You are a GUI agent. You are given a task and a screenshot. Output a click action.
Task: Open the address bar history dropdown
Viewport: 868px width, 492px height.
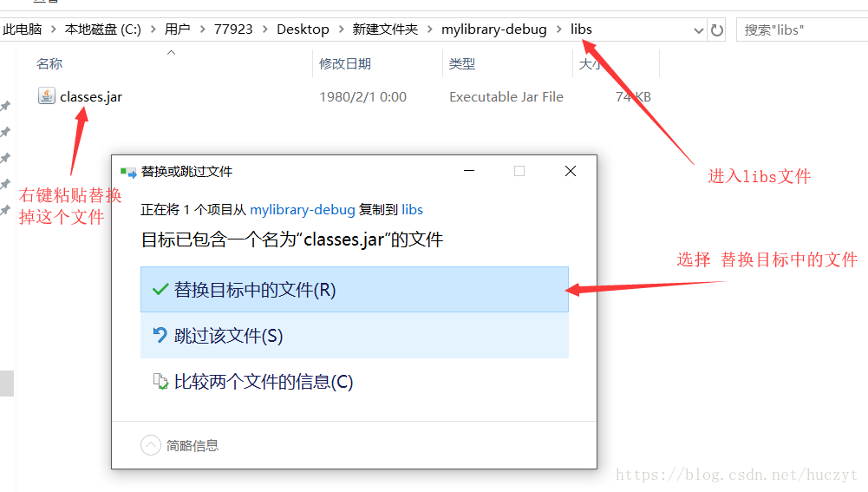699,30
